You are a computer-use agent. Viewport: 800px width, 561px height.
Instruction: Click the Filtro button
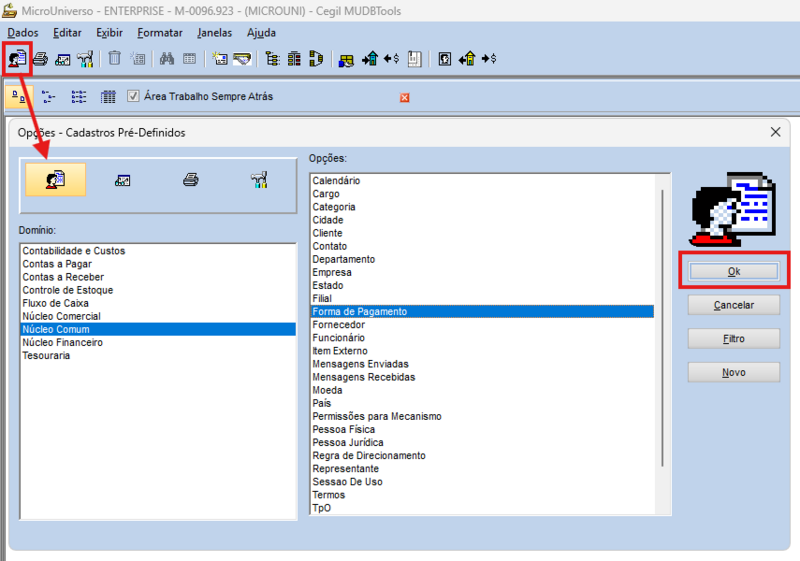coord(734,339)
